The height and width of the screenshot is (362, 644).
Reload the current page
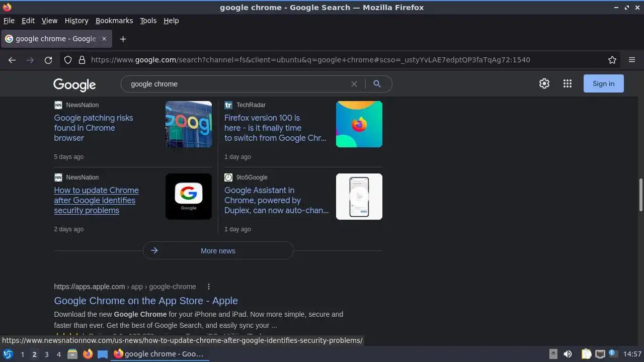click(x=48, y=60)
